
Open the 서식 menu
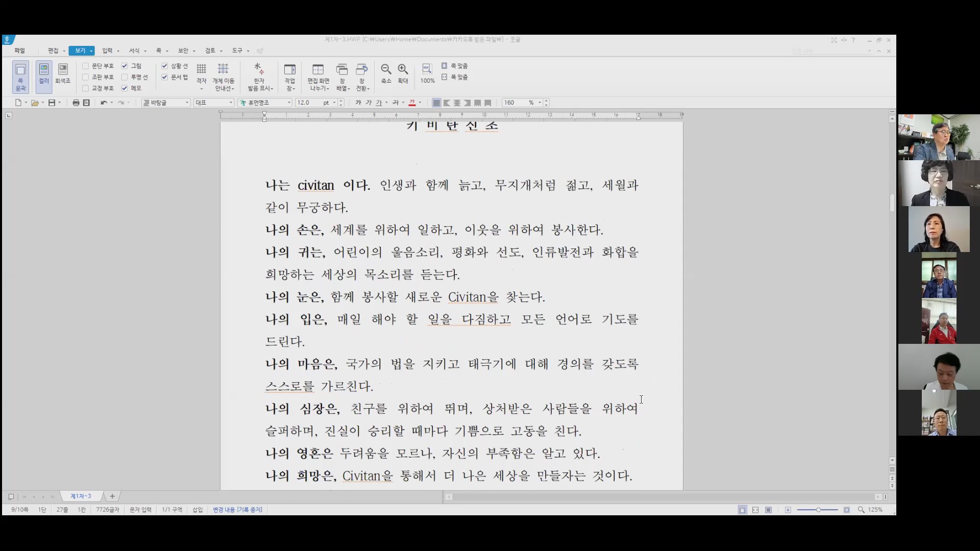[134, 51]
